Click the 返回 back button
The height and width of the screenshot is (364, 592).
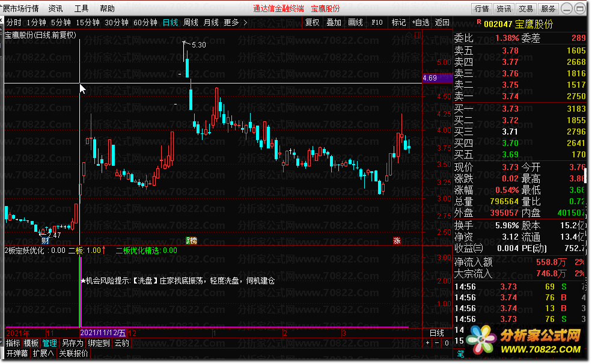(442, 23)
